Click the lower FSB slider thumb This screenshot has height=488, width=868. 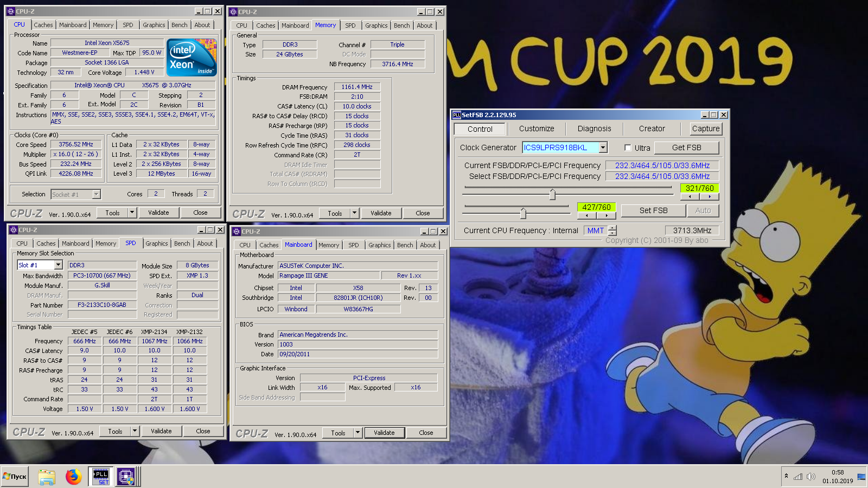point(523,213)
